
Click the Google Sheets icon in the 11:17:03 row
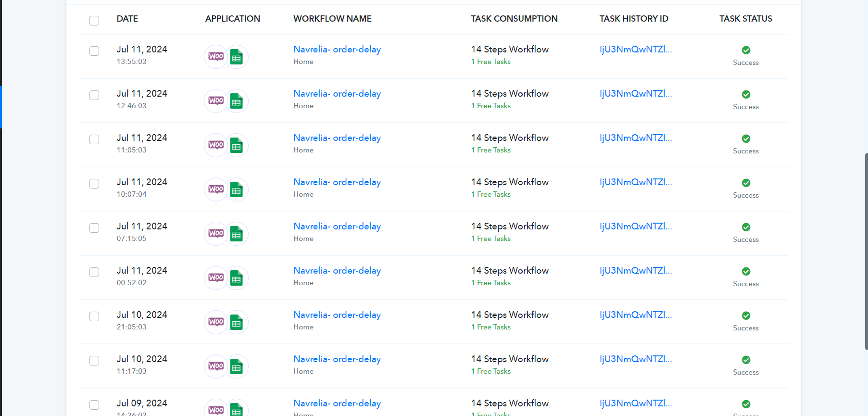[x=237, y=366]
